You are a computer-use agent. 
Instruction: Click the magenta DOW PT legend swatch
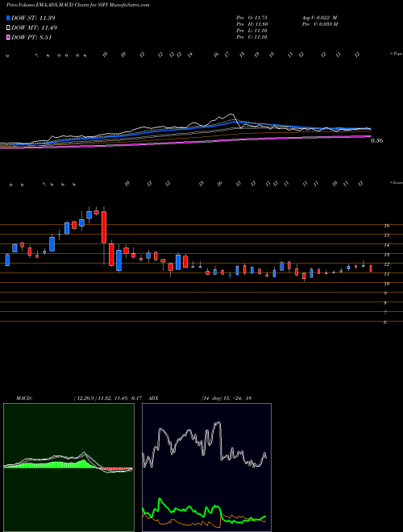(9, 38)
